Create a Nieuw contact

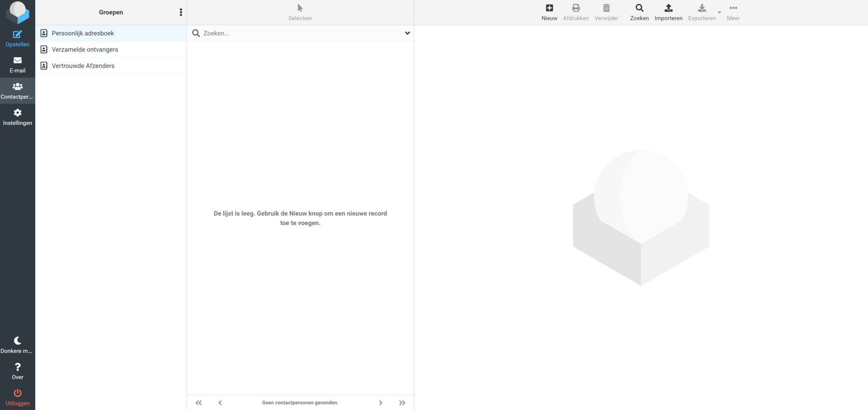(x=549, y=12)
